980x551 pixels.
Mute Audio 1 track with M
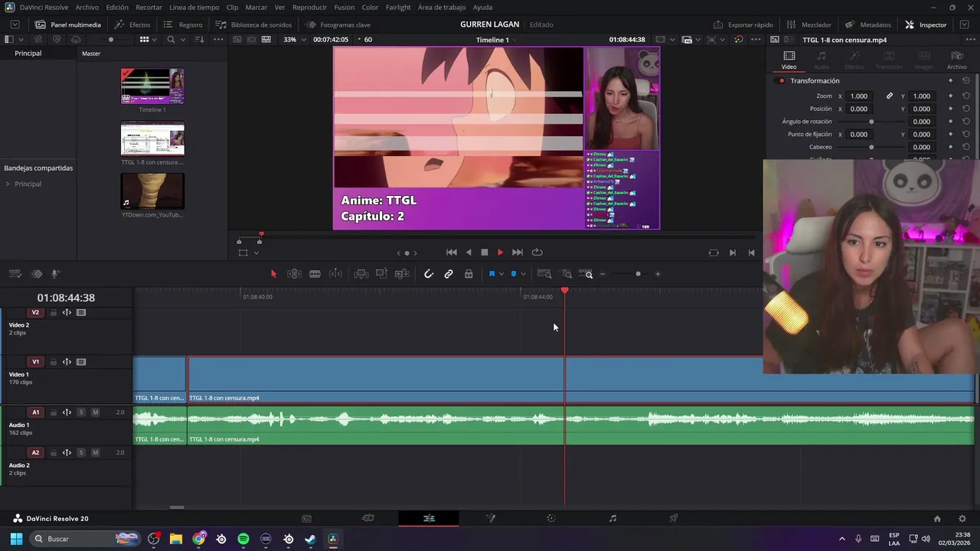pyautogui.click(x=95, y=412)
